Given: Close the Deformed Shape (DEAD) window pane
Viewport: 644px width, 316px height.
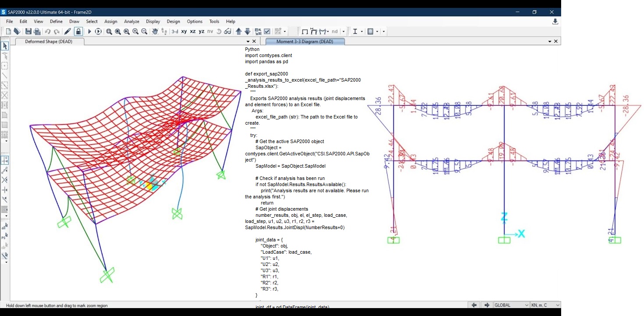Looking at the screenshot, I should point(254,41).
